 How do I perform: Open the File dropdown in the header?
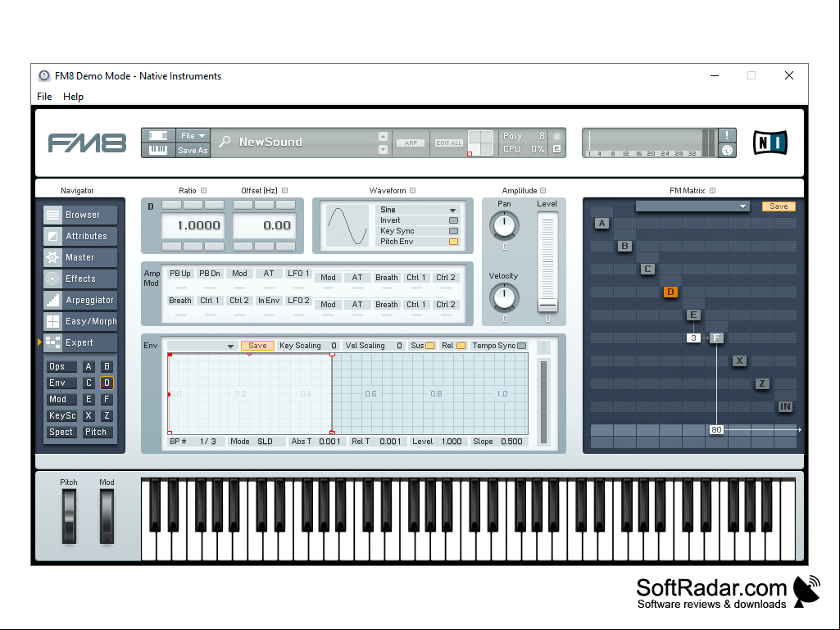pyautogui.click(x=193, y=135)
